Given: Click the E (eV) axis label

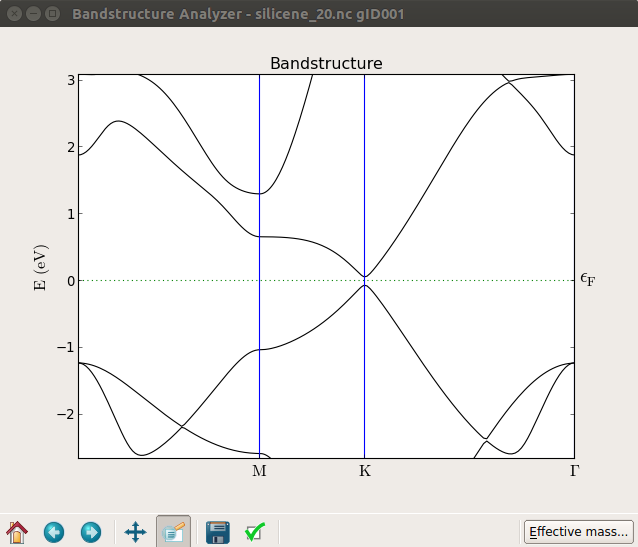Looking at the screenshot, I should (41, 267).
